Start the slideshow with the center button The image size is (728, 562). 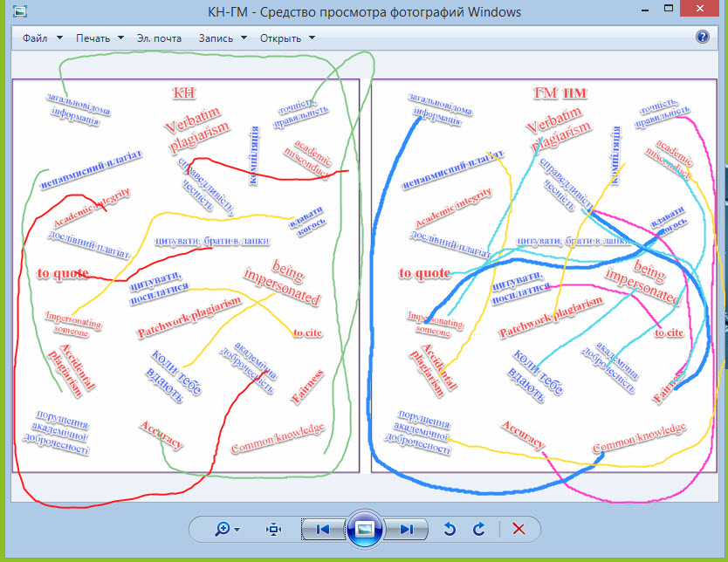[x=365, y=529]
